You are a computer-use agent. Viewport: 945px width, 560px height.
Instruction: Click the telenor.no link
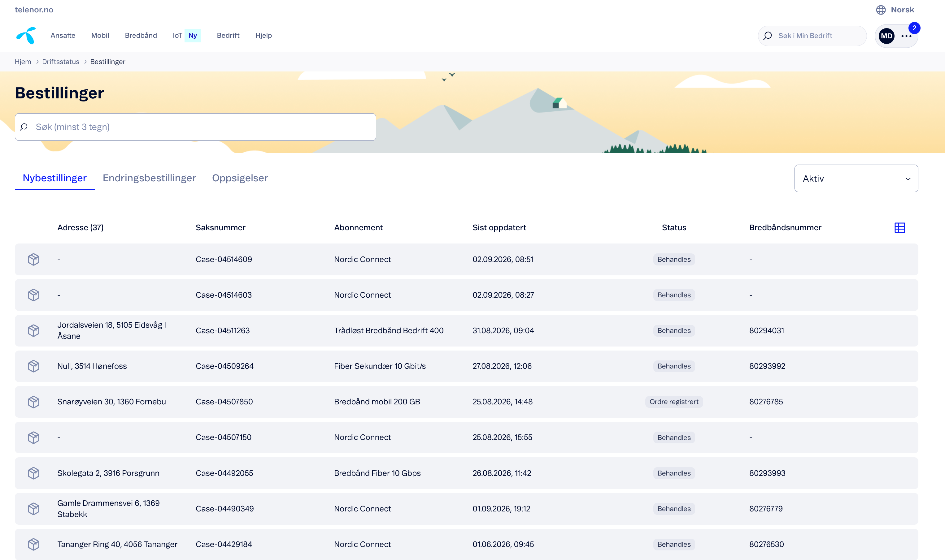pos(34,10)
